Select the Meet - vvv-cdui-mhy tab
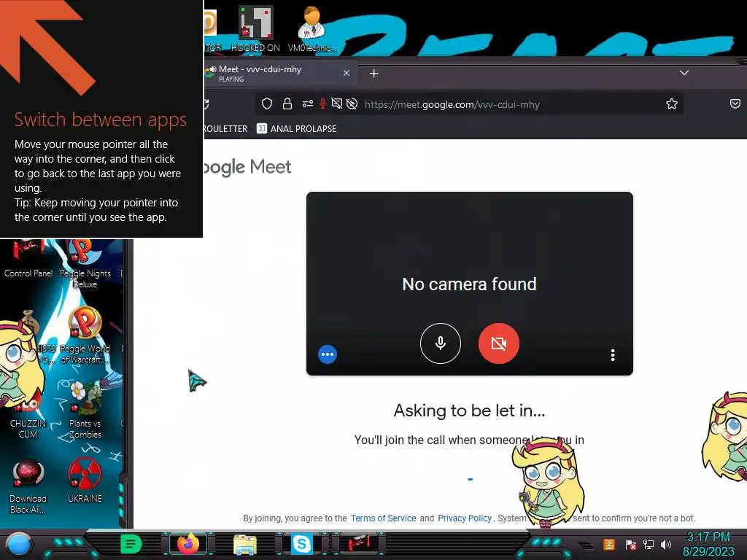The height and width of the screenshot is (560, 747). tap(281, 74)
